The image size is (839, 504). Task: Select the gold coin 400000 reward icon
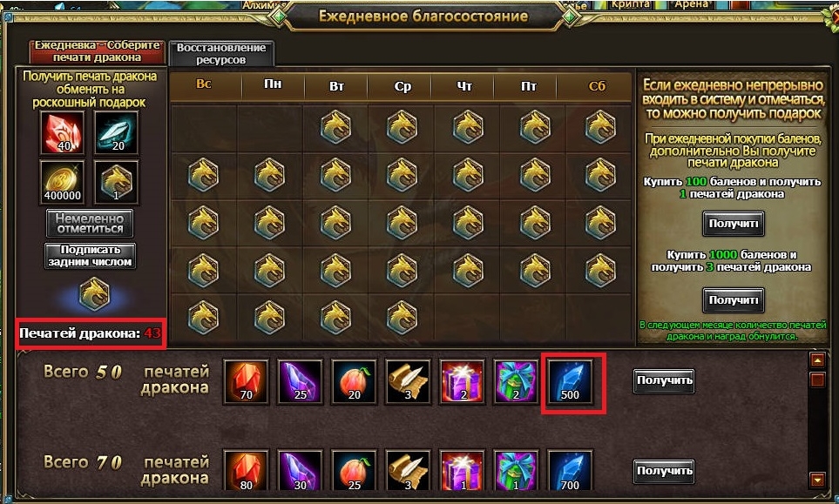pyautogui.click(x=63, y=182)
